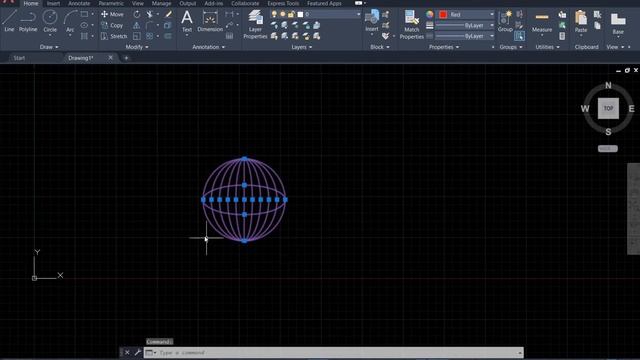
Task: Click the South label on compass
Action: click(608, 132)
